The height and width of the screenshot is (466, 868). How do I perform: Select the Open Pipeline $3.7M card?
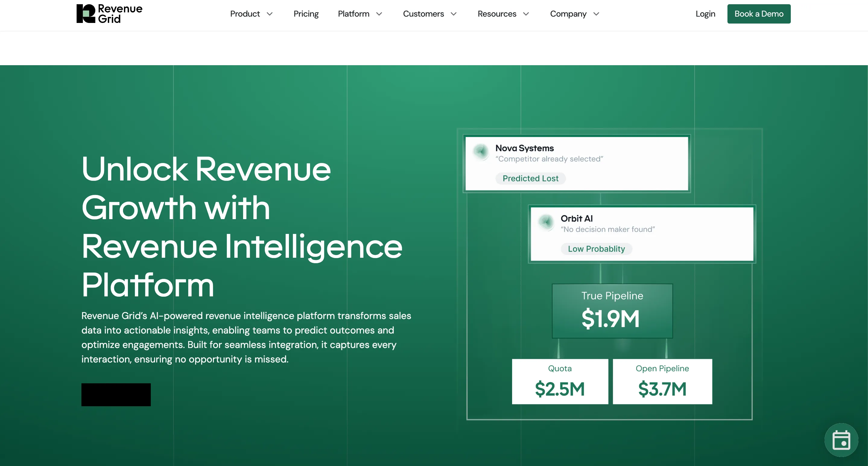(662, 381)
